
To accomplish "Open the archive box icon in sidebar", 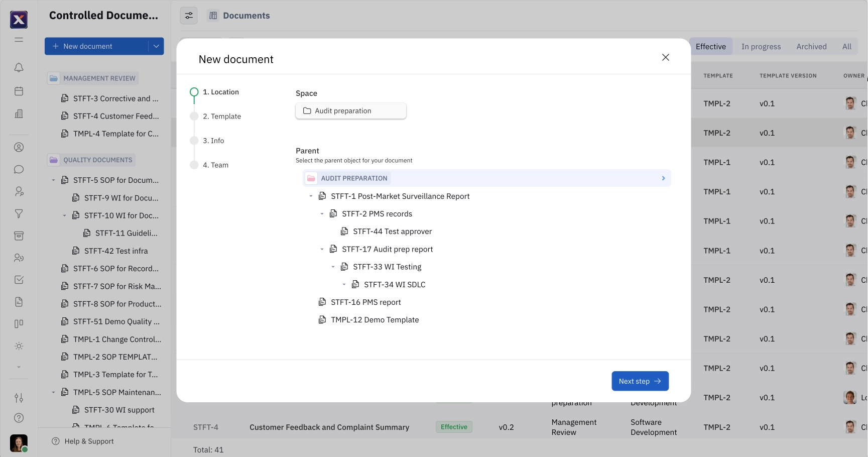I will pyautogui.click(x=19, y=236).
